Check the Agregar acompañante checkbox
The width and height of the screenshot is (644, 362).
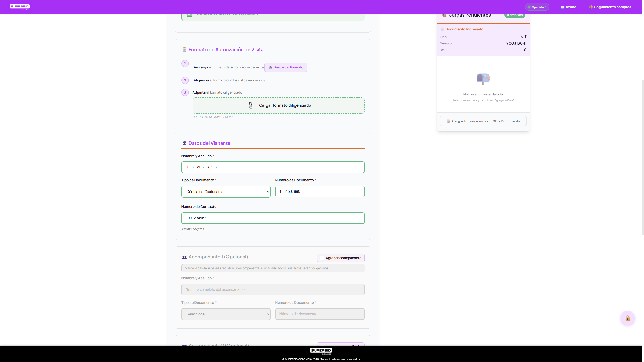pos(322,258)
